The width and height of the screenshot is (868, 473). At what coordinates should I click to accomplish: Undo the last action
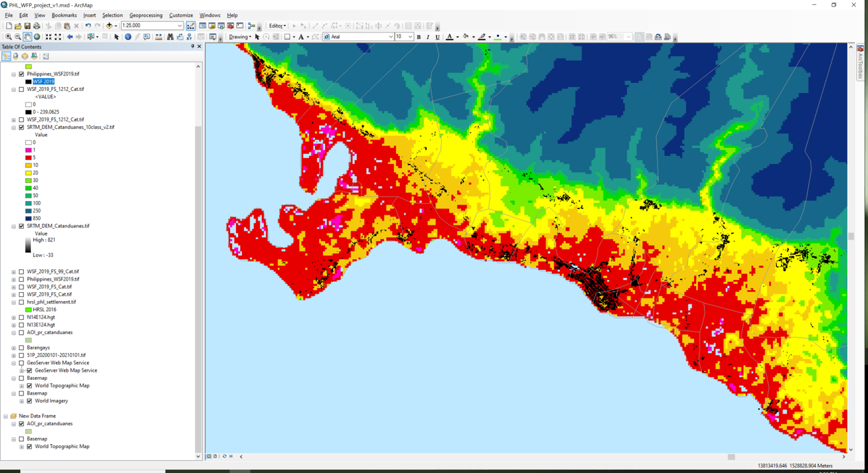88,26
